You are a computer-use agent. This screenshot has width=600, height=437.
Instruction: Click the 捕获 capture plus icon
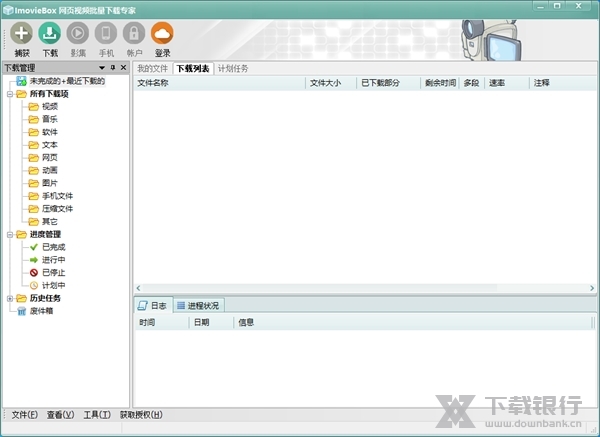click(21, 33)
